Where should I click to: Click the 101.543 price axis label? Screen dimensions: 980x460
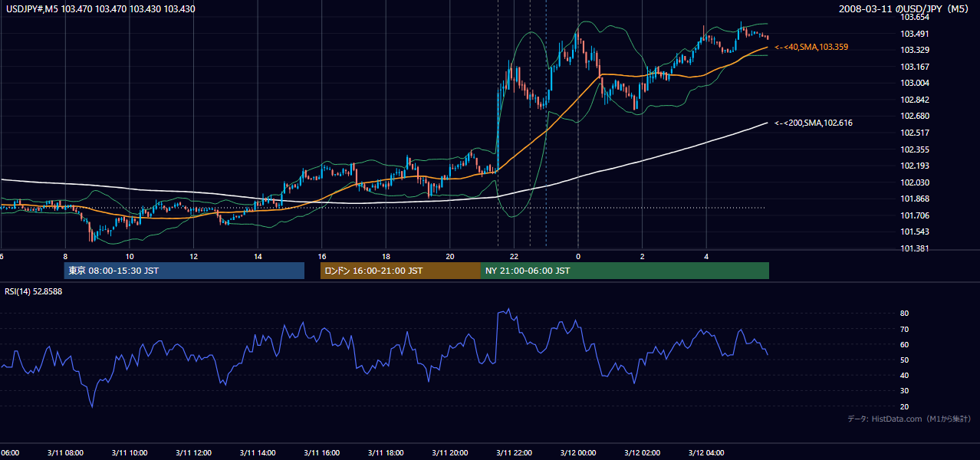pos(914,232)
